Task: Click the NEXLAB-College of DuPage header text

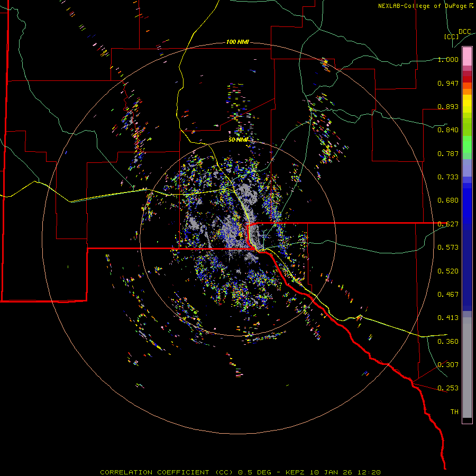Action: [x=425, y=6]
